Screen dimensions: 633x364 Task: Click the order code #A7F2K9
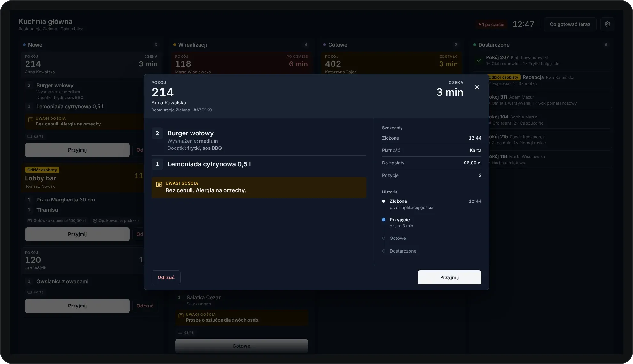click(203, 110)
